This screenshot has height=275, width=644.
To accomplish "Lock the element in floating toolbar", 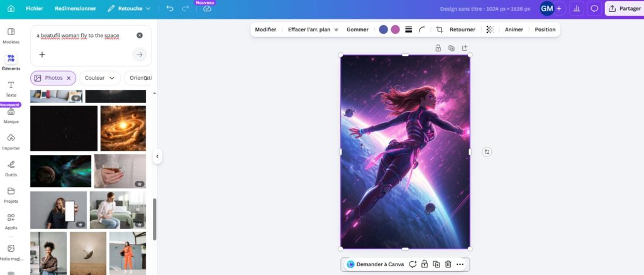I will 425,264.
